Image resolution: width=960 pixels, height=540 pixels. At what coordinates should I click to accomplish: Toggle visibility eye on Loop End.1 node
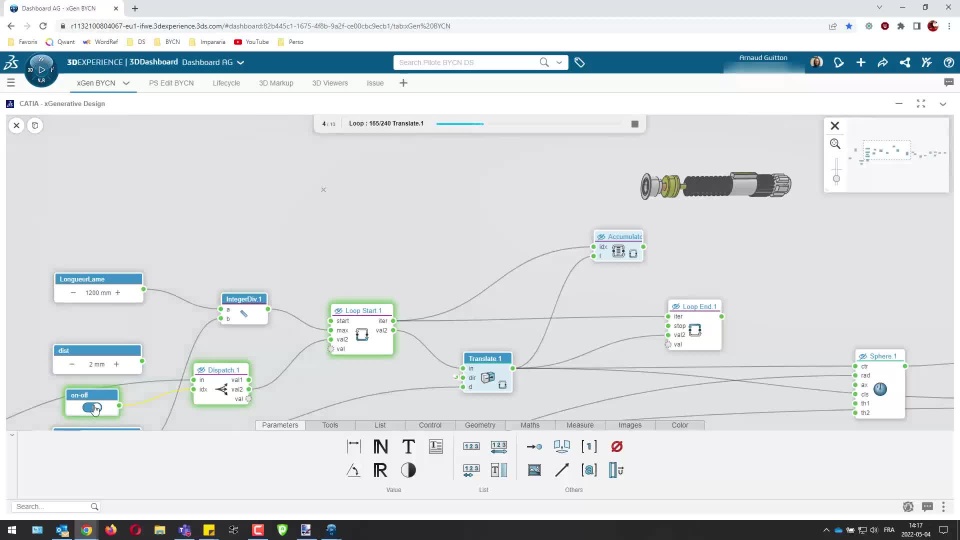coord(676,307)
